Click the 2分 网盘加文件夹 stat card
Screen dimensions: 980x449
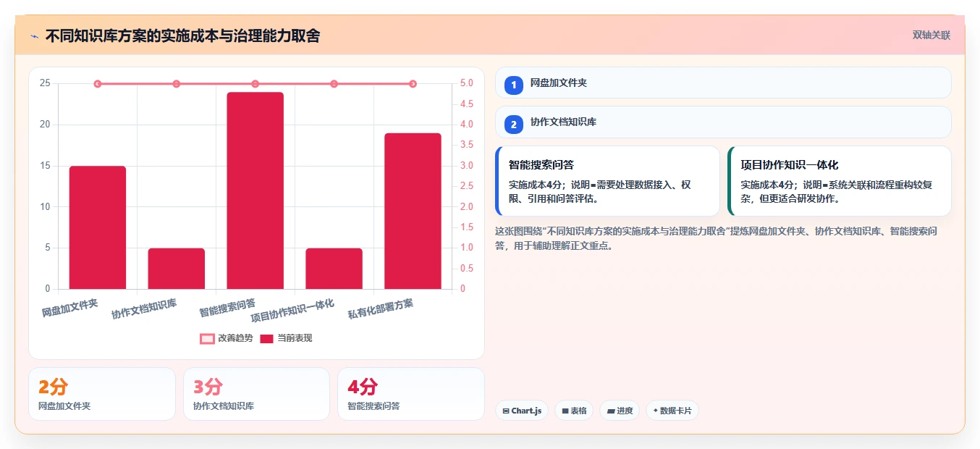102,394
